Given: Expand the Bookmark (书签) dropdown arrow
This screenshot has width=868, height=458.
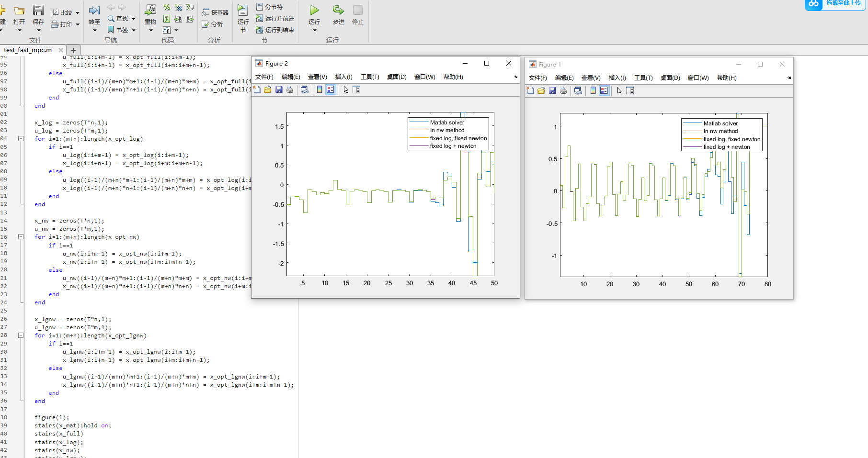Looking at the screenshot, I should (x=134, y=30).
